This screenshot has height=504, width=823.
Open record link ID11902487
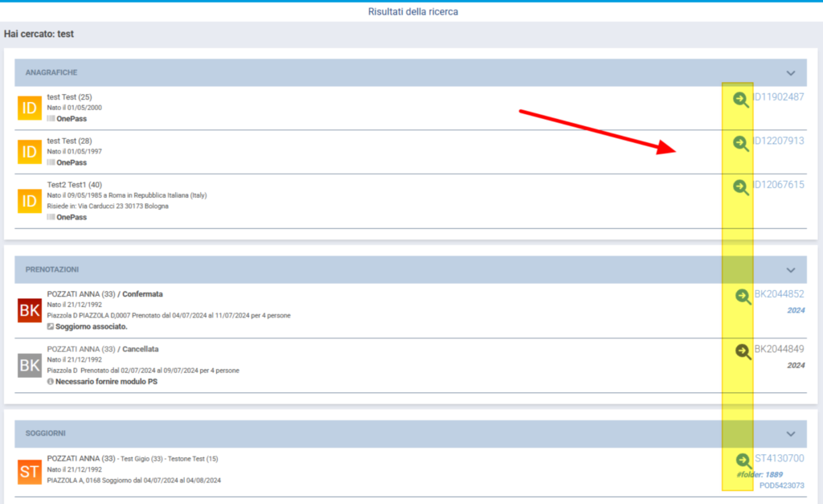click(x=778, y=97)
